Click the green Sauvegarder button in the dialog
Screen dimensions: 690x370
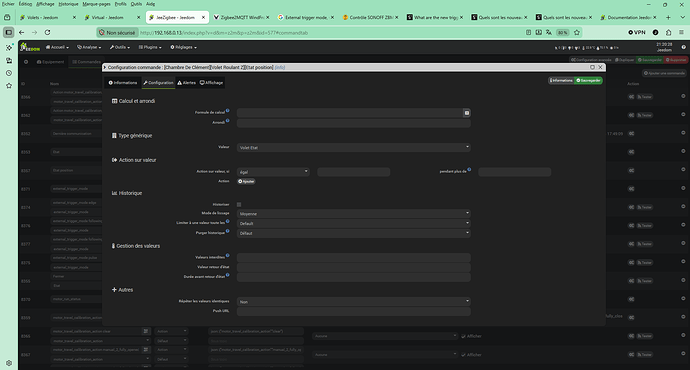[588, 81]
